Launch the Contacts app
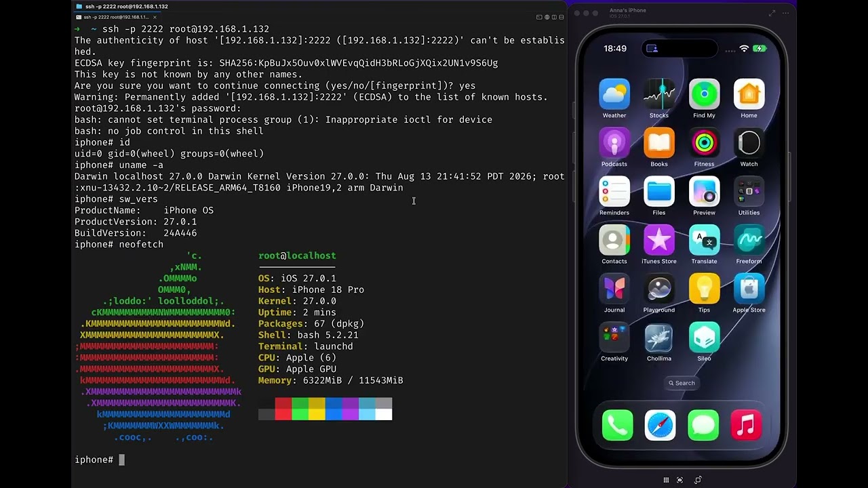The width and height of the screenshot is (868, 488). point(614,241)
